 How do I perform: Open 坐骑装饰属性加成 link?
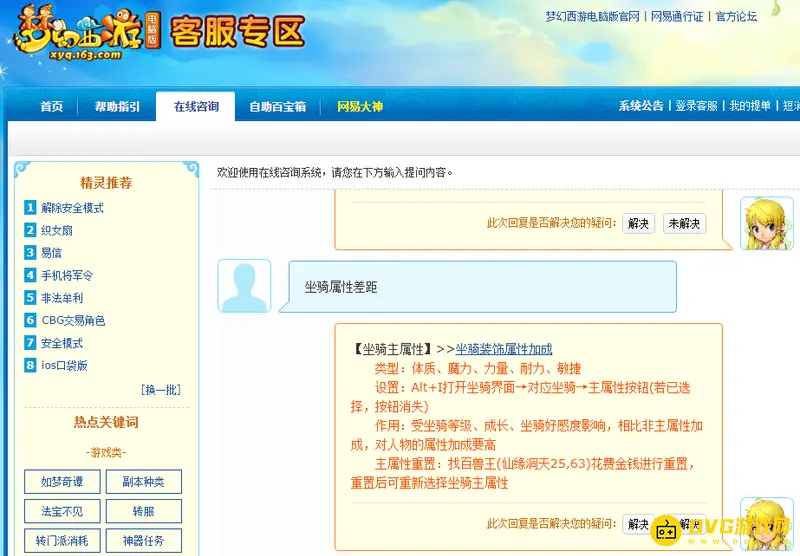point(504,349)
